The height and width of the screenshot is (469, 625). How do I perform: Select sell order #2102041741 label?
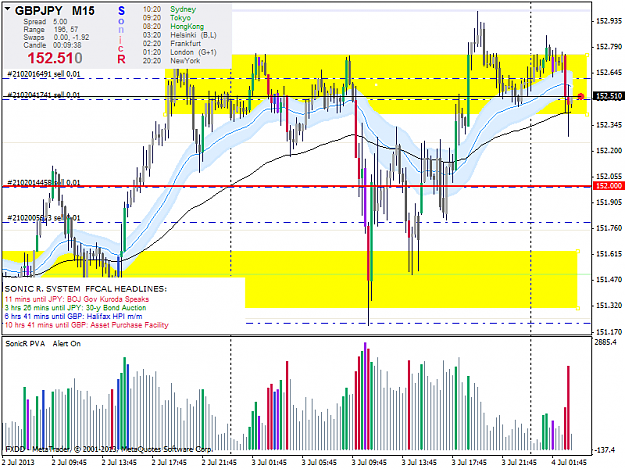point(44,95)
